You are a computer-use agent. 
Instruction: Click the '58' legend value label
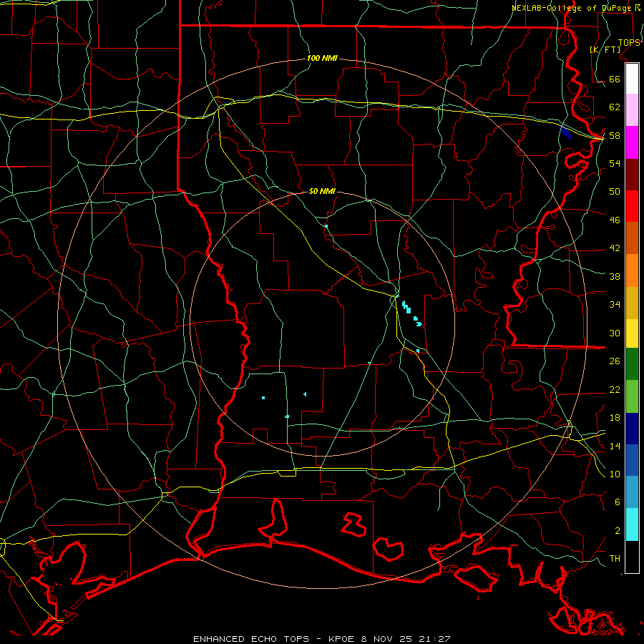click(615, 135)
